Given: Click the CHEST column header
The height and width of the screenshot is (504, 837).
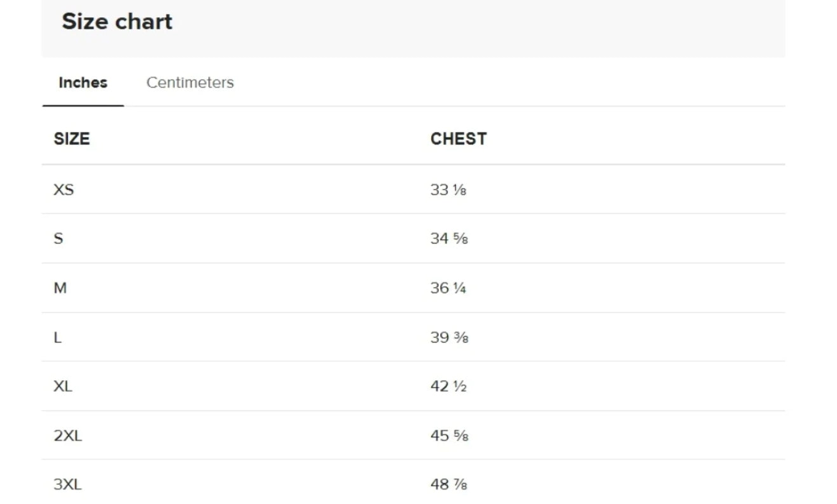Looking at the screenshot, I should coord(459,139).
